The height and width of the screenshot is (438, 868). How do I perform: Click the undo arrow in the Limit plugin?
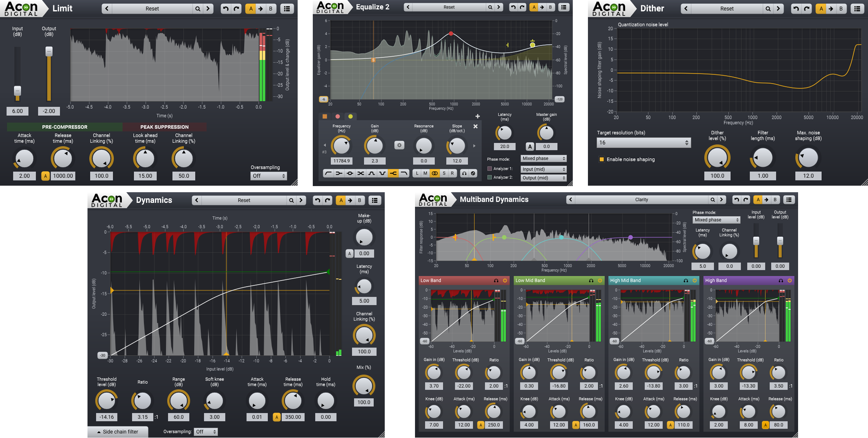225,8
